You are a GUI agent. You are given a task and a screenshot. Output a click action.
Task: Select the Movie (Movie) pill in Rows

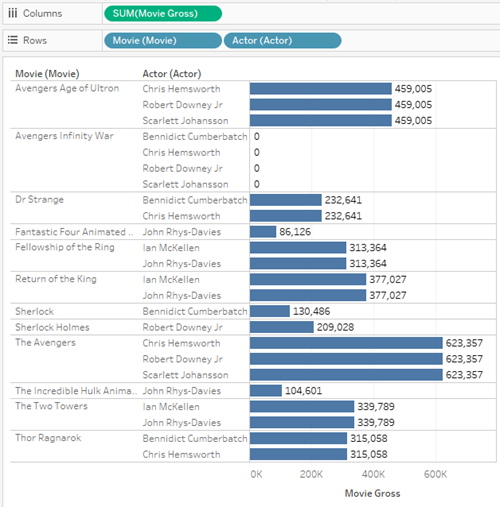(163, 41)
